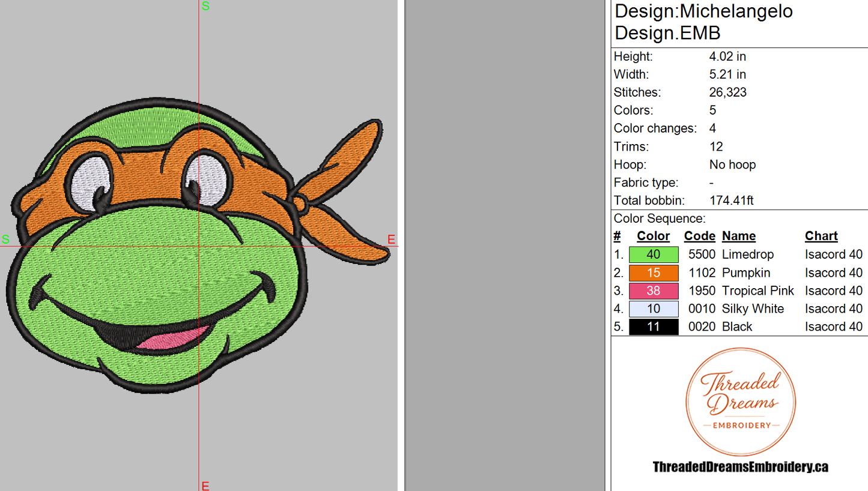The width and height of the screenshot is (868, 491).
Task: Click the '#' column header
Action: (x=618, y=236)
